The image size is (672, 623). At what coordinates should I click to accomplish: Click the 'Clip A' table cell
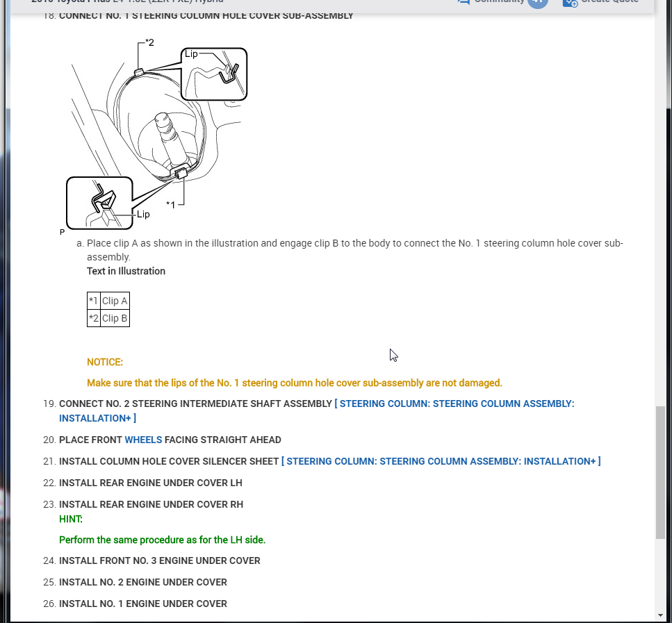(115, 301)
